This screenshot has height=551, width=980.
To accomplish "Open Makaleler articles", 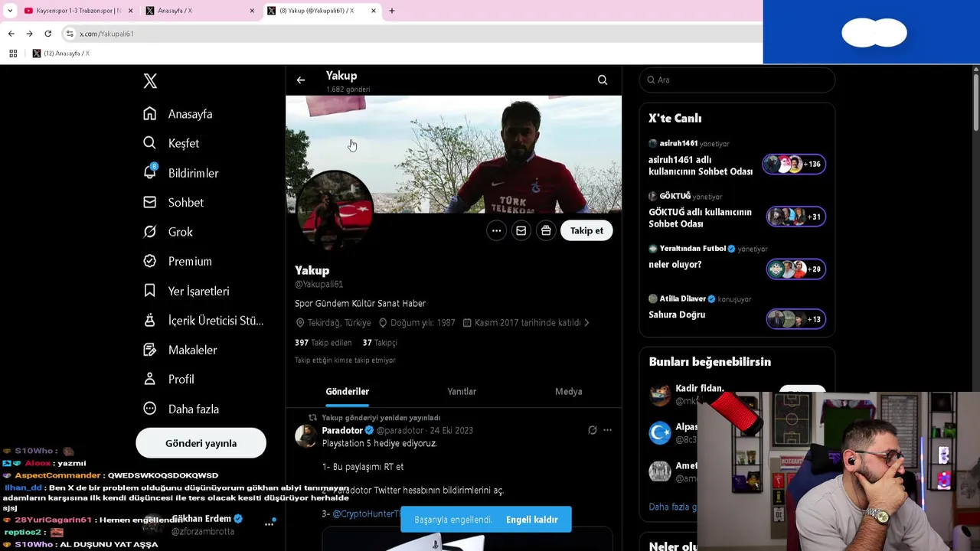I will point(180,350).
